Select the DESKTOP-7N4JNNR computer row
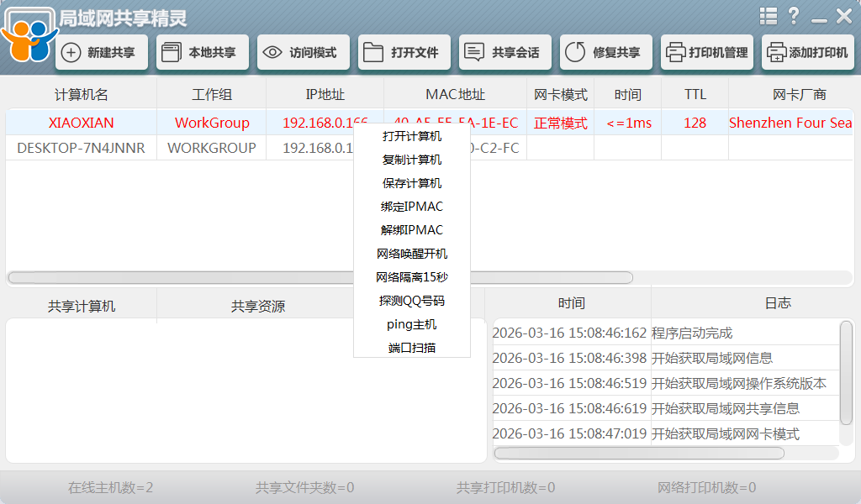The width and height of the screenshot is (861, 504). 81,148
